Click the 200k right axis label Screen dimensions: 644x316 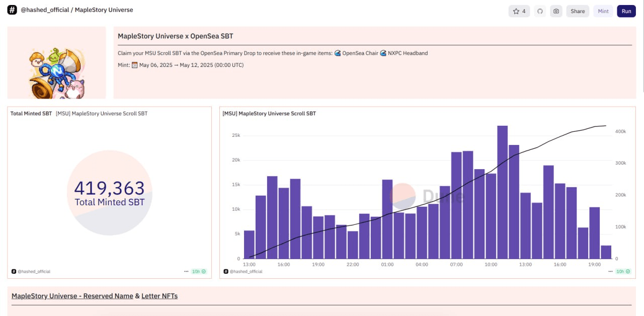621,195
